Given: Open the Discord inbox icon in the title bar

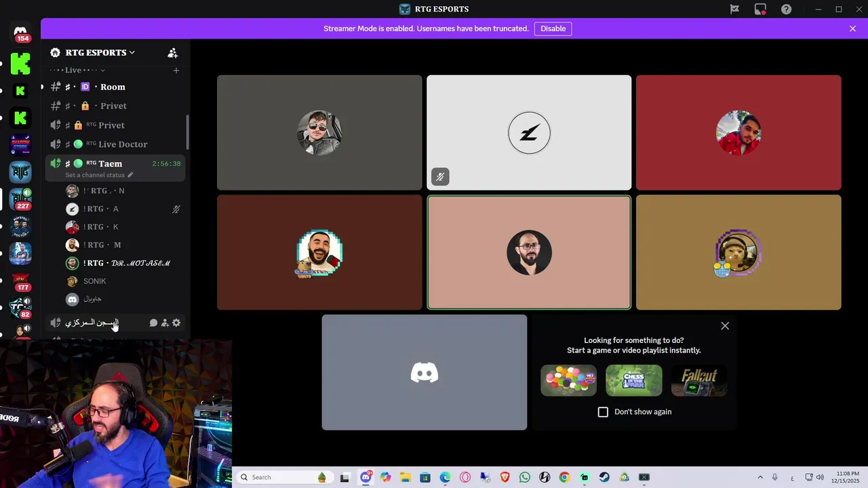Looking at the screenshot, I should (x=760, y=9).
